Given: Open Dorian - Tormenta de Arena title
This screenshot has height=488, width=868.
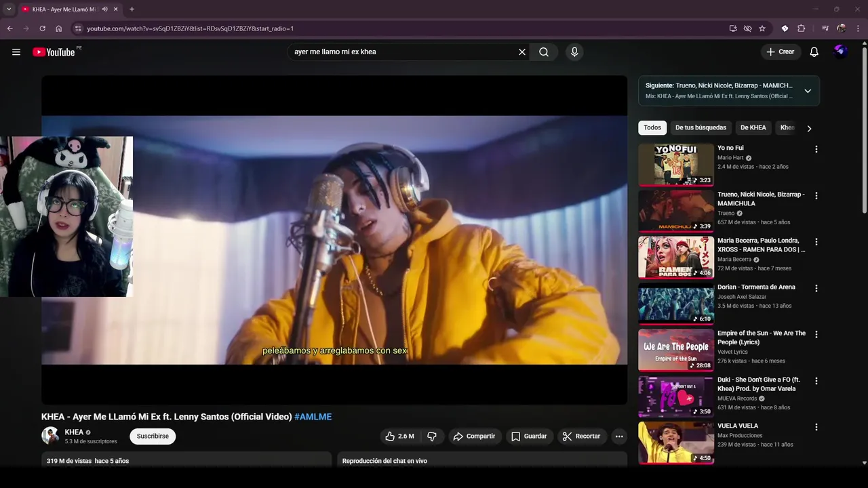Looking at the screenshot, I should (x=756, y=287).
